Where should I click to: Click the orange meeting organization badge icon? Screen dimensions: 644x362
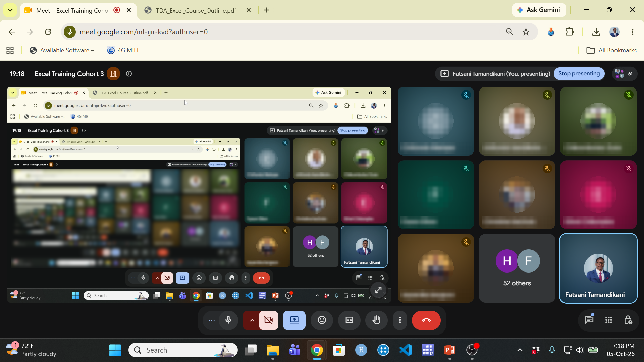113,74
